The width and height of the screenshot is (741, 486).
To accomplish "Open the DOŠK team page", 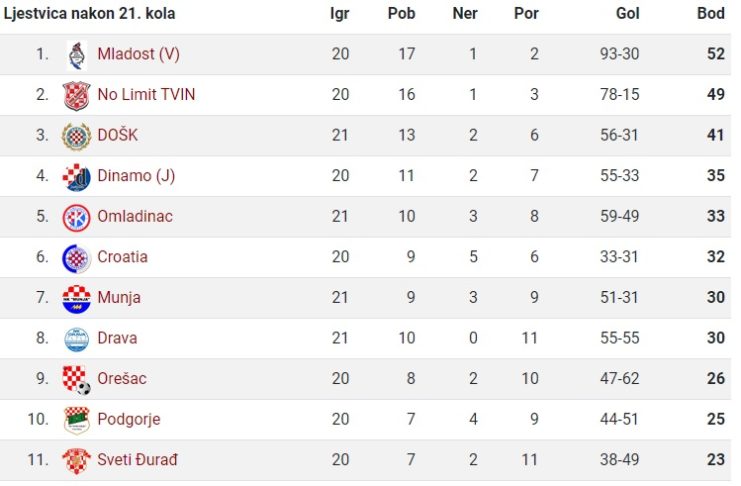I will click(x=118, y=135).
